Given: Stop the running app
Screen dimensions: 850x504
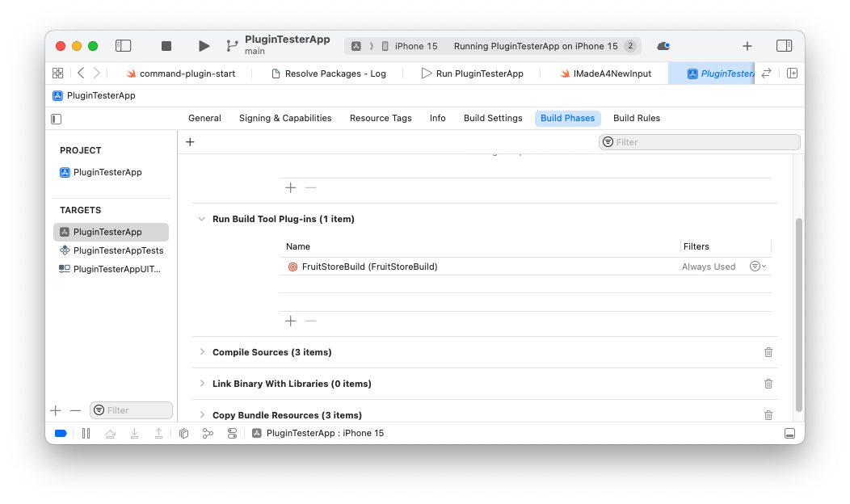Looking at the screenshot, I should tap(166, 46).
